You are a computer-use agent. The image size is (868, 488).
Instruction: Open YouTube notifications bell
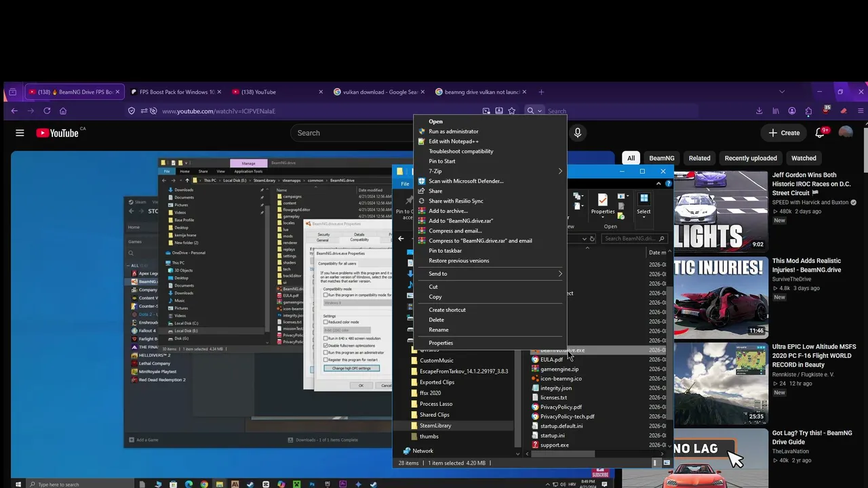click(x=820, y=133)
